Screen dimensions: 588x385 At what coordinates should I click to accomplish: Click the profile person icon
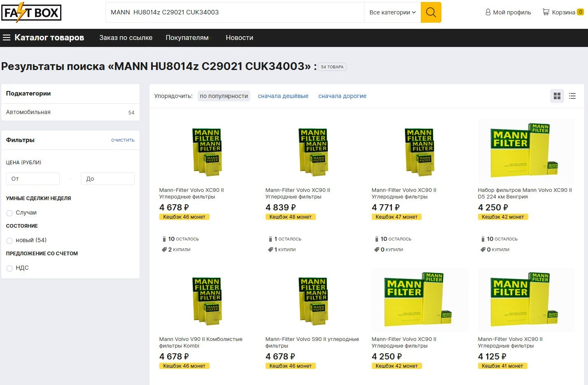coord(488,12)
